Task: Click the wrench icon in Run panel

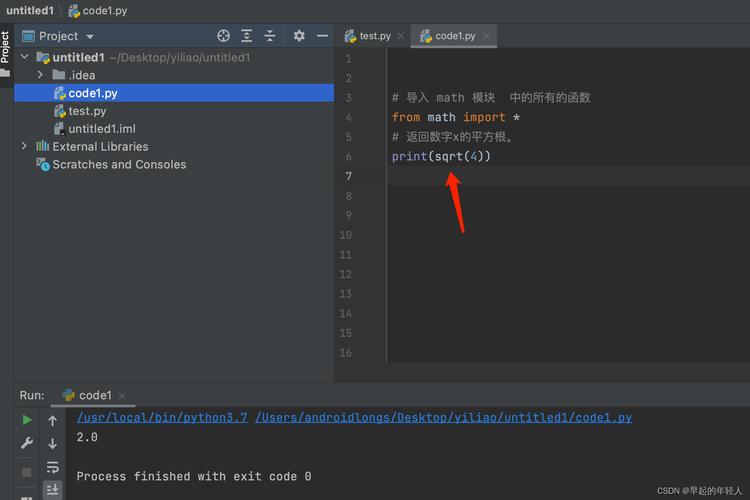Action: (27, 443)
